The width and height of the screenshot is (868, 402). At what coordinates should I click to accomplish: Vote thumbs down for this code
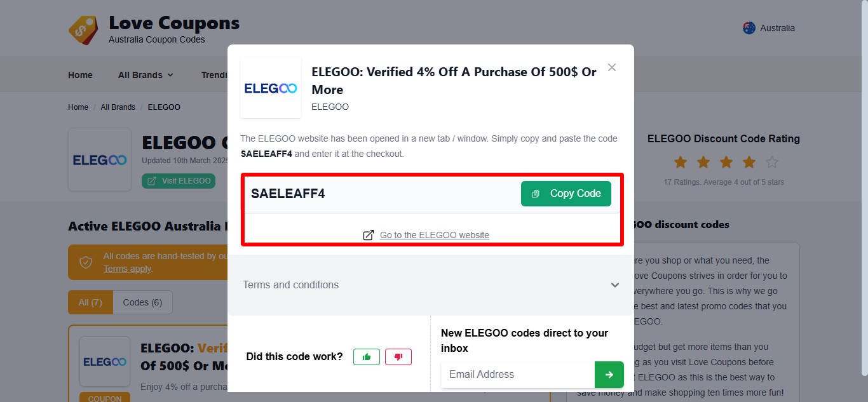click(x=398, y=357)
